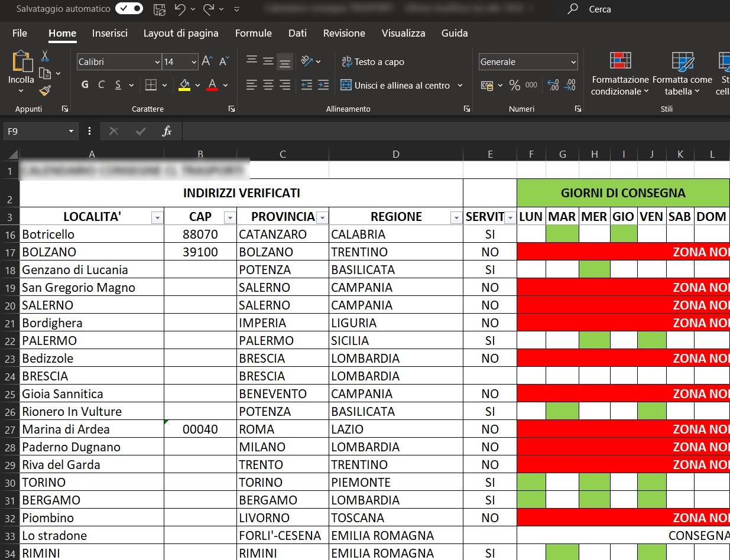The width and height of the screenshot is (730, 560).
Task: Switch to the Inserisci tab
Action: (x=110, y=33)
